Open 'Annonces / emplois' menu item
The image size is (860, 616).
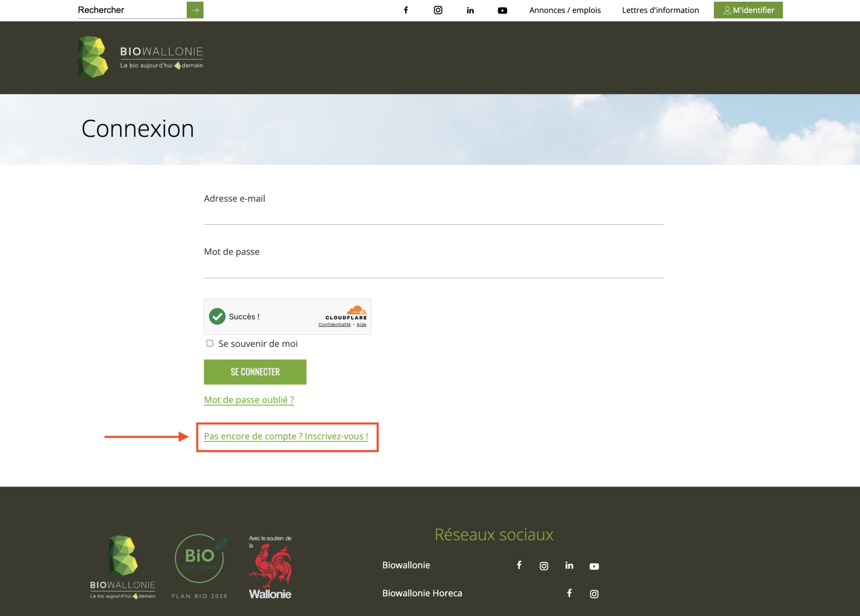click(x=565, y=10)
